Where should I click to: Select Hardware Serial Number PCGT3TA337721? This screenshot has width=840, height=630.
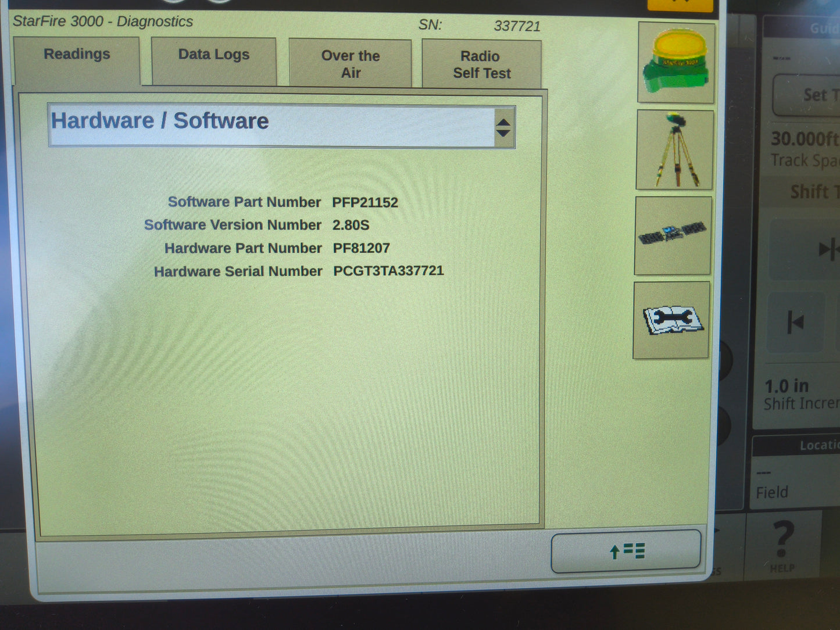pos(388,271)
